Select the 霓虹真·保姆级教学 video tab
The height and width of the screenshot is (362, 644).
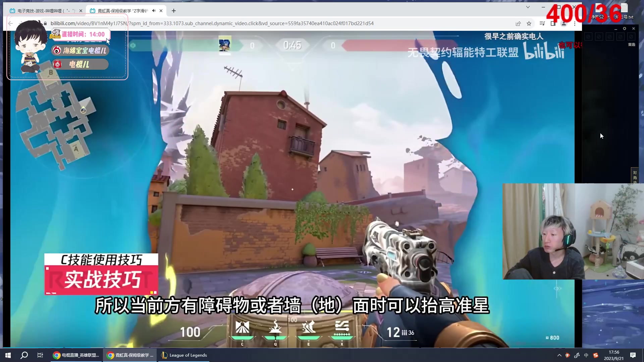click(126, 11)
